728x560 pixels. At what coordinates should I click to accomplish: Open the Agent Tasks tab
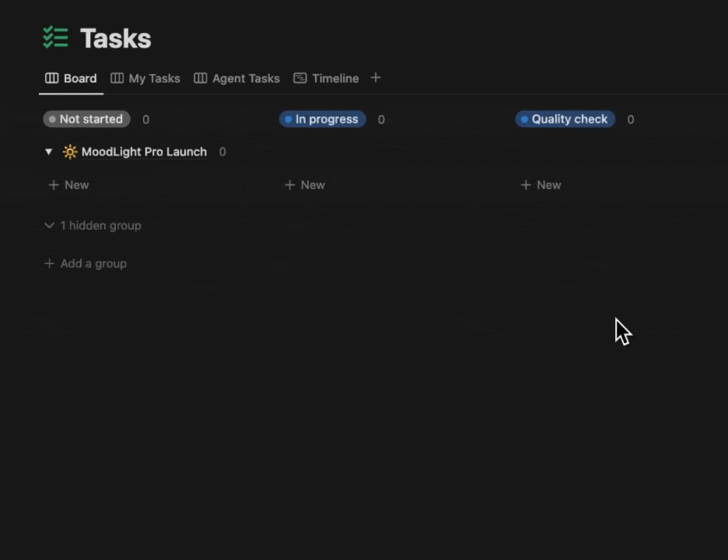(x=246, y=78)
